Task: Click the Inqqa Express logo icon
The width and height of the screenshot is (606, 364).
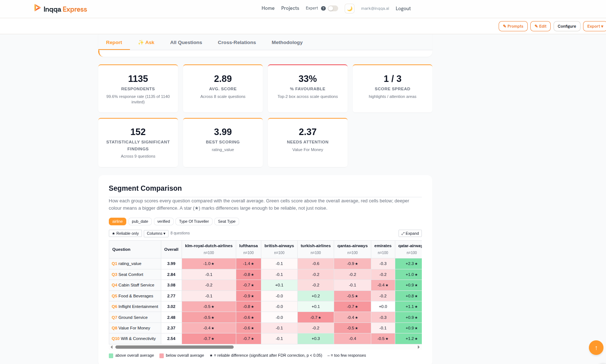Action: [37, 8]
